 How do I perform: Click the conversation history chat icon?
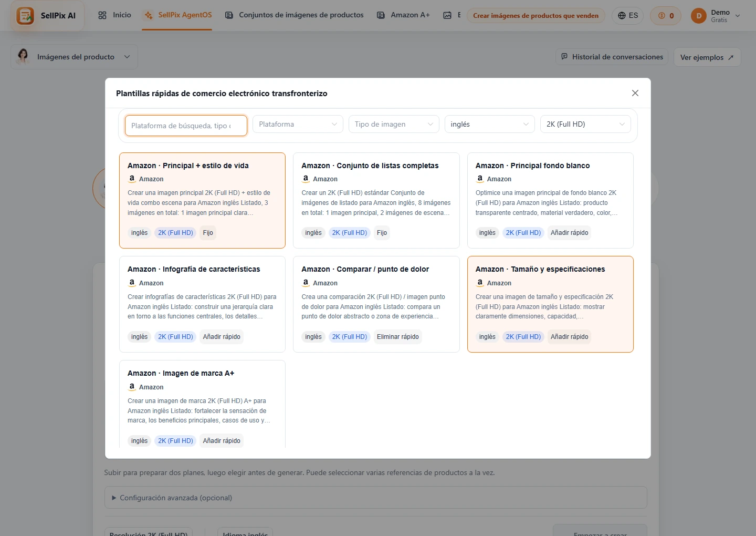coord(564,57)
